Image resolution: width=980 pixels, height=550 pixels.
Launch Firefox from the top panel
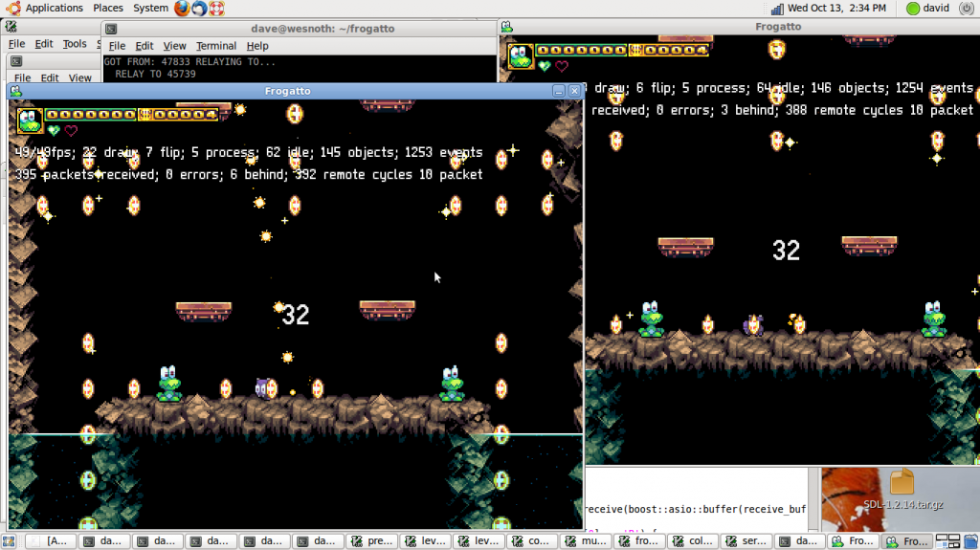point(182,8)
